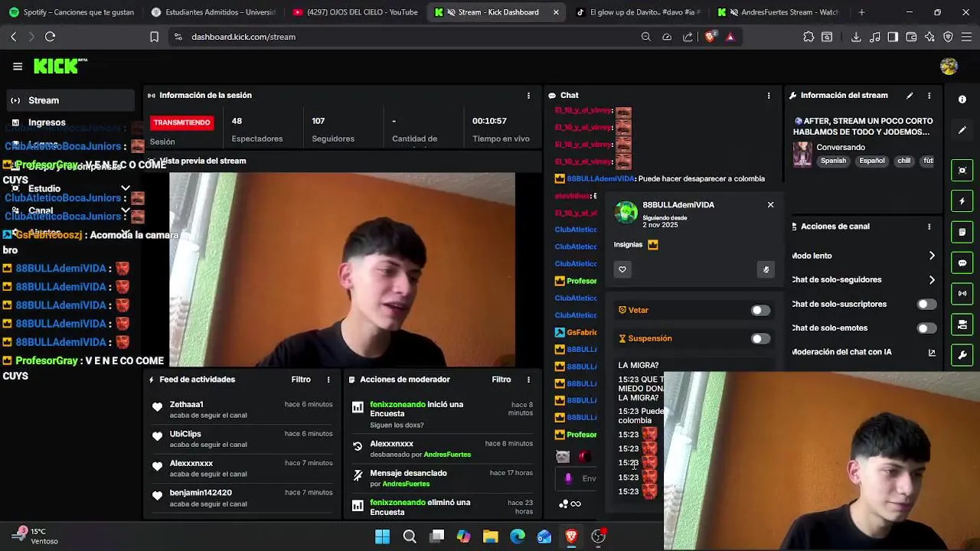The image size is (980, 551).
Task: Click the camera widget sidebar icon
Action: pos(962,324)
